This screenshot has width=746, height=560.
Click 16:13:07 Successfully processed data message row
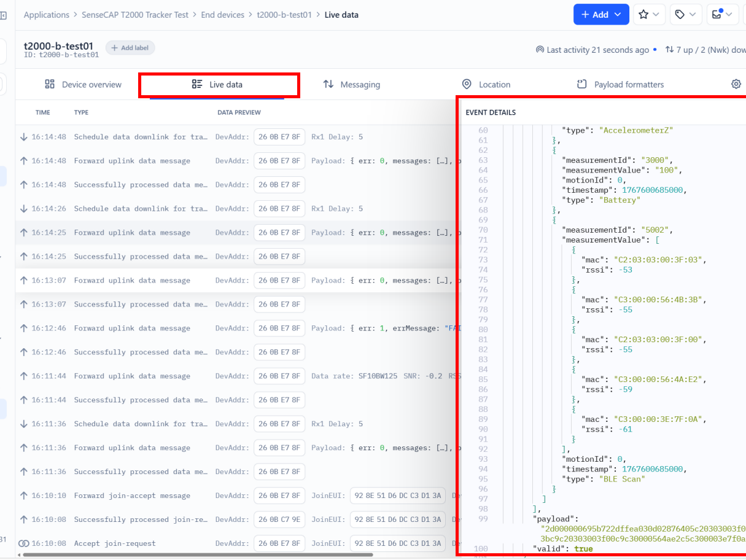click(236, 305)
